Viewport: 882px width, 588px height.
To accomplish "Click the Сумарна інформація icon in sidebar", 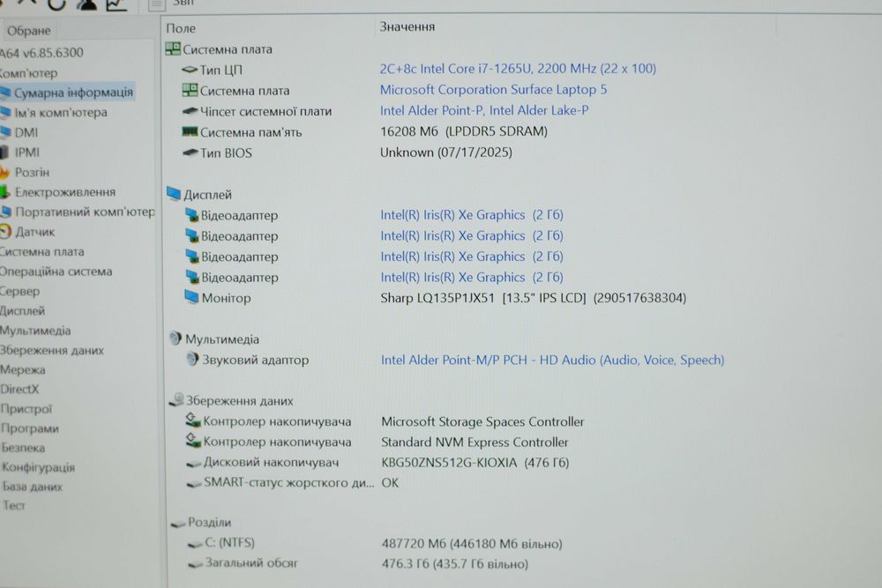I will point(5,92).
